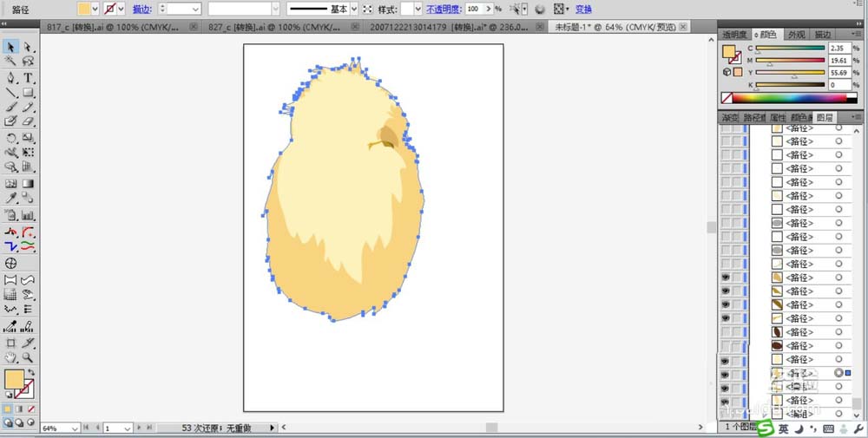Select the Rotate tool
The width and height of the screenshot is (868, 438).
pos(10,138)
